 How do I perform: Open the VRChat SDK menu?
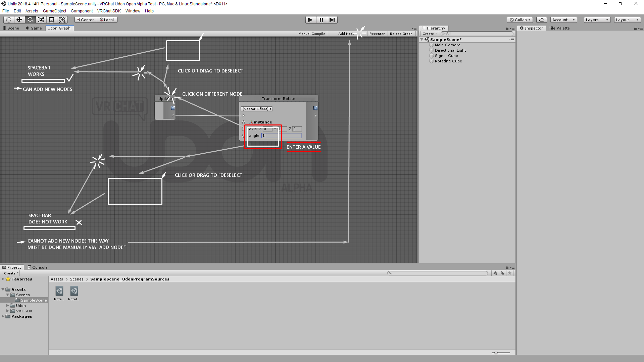[x=109, y=11]
